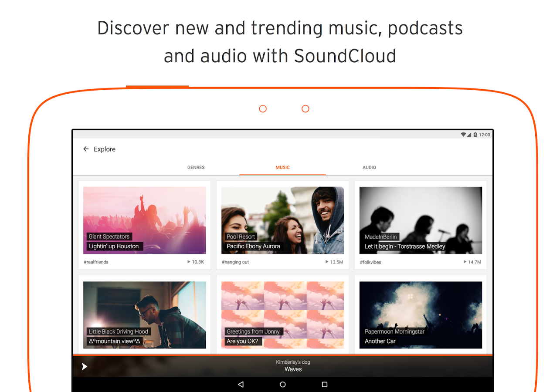
Task: Open the mountain view track thumbnail
Action: [145, 315]
